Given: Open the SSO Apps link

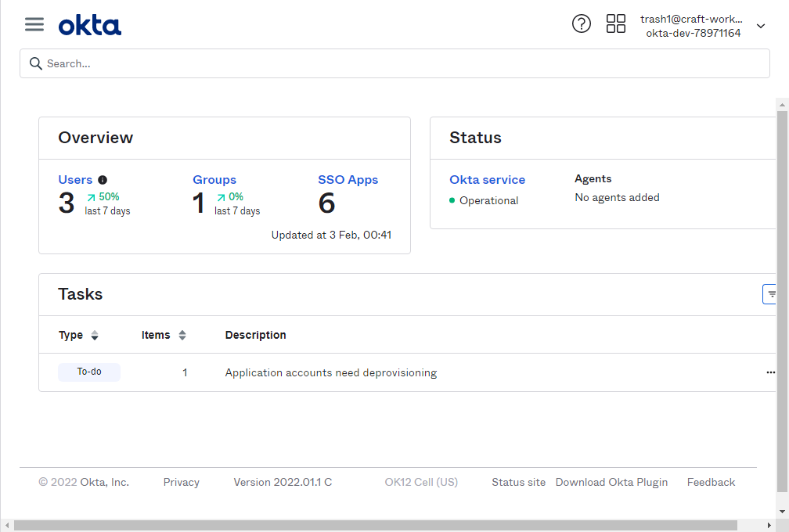Looking at the screenshot, I should click(x=348, y=179).
